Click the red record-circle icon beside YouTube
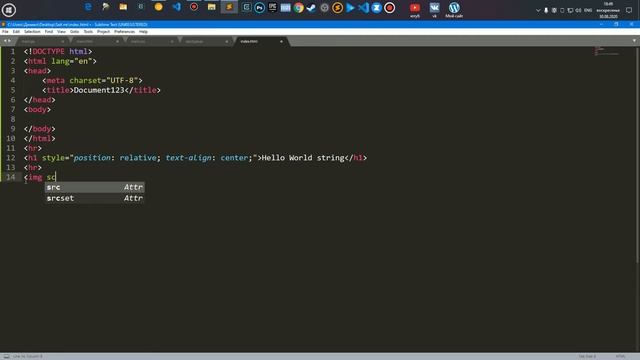640x360 pixels. point(389,7)
